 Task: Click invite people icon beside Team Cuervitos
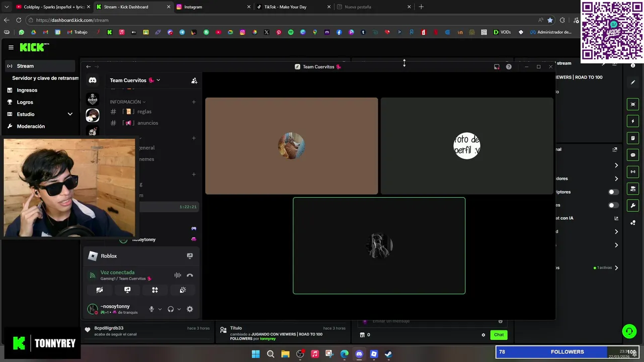pos(194,80)
